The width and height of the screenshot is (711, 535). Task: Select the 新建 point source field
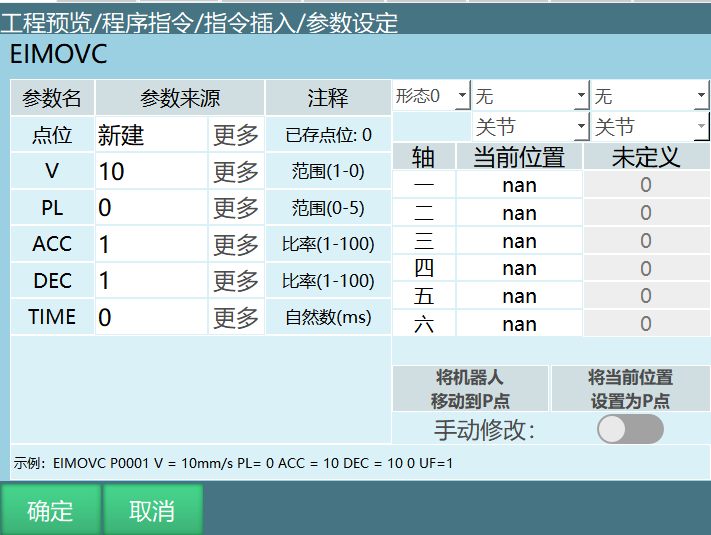click(x=151, y=135)
